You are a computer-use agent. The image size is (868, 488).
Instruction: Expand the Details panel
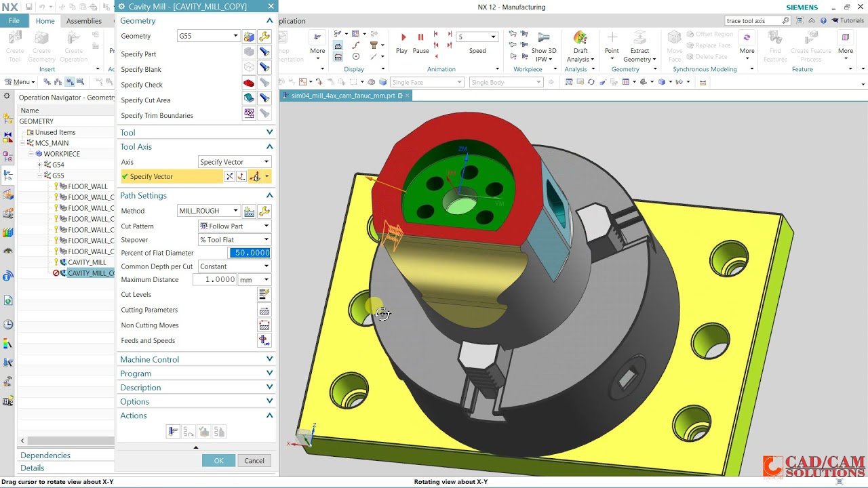point(33,468)
